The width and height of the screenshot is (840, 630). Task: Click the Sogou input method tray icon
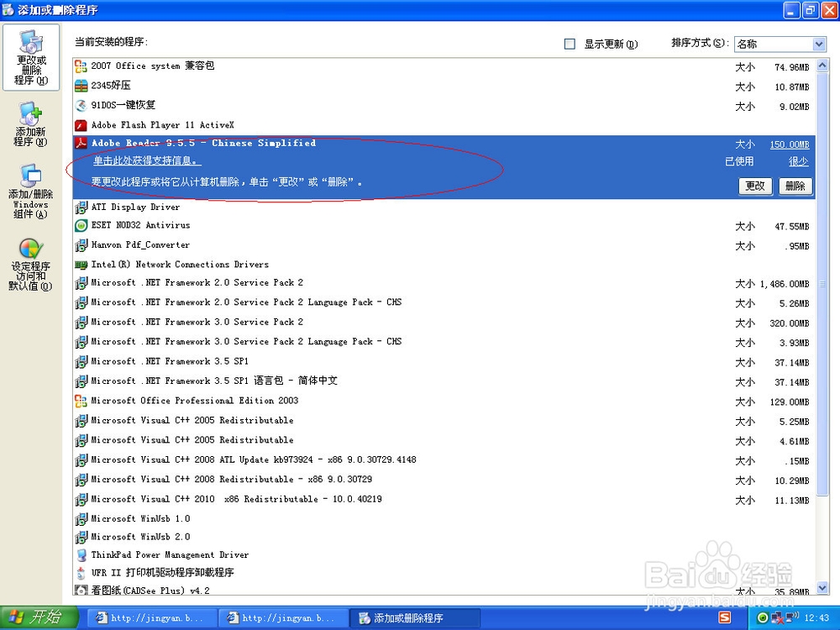[724, 617]
